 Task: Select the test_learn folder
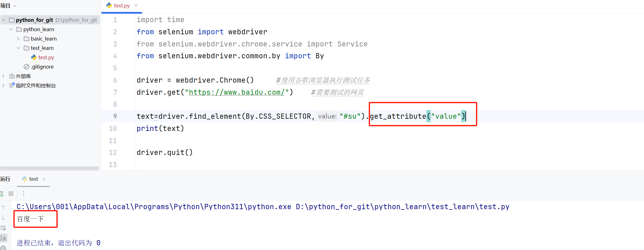point(42,48)
